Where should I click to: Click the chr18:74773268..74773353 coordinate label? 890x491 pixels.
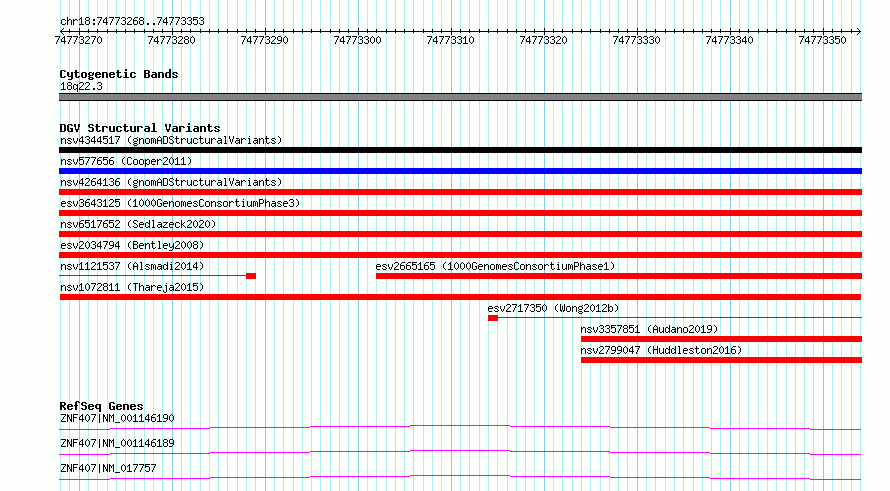[x=132, y=22]
